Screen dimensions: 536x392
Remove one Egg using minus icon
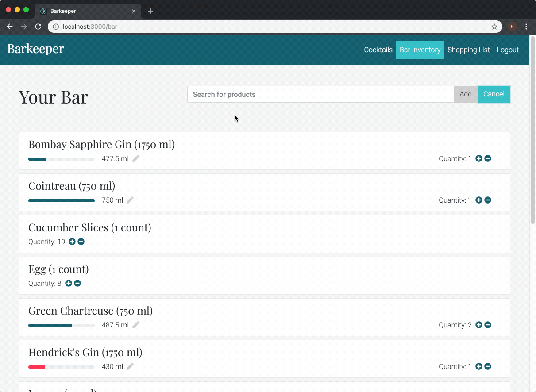(77, 283)
